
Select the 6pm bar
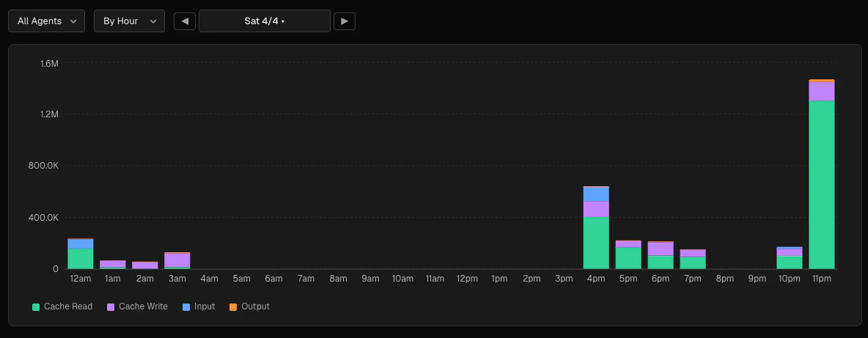661,255
